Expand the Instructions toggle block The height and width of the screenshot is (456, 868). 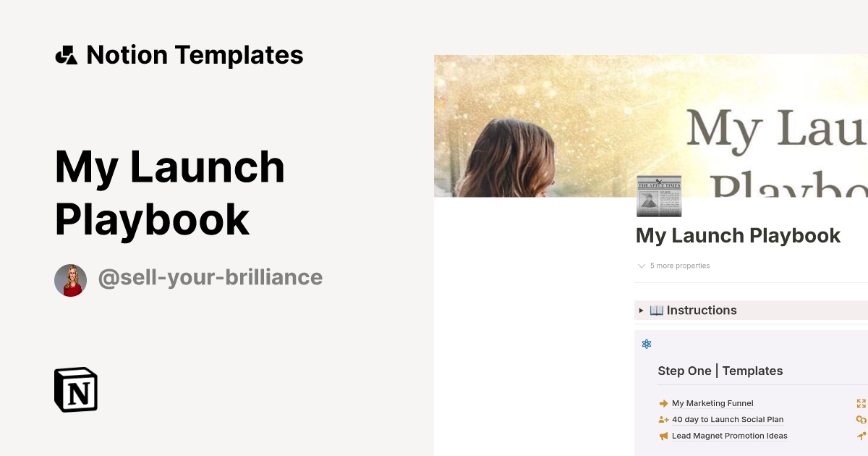click(x=701, y=310)
